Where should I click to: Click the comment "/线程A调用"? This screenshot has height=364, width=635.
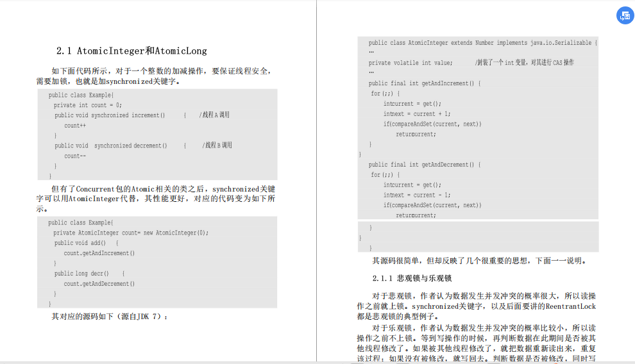[214, 115]
